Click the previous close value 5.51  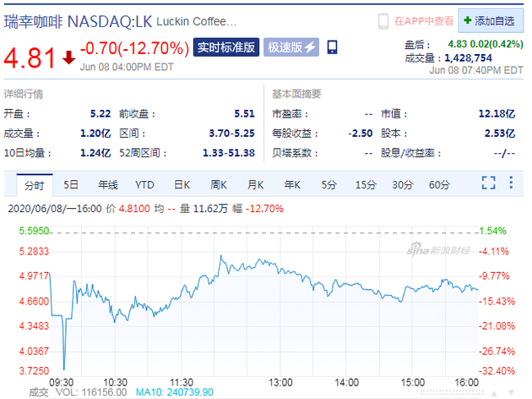tap(244, 113)
